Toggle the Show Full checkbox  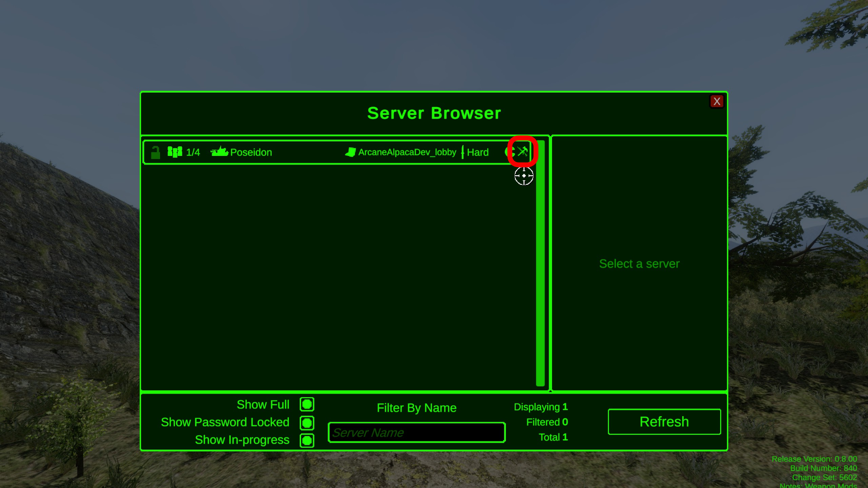coord(307,404)
